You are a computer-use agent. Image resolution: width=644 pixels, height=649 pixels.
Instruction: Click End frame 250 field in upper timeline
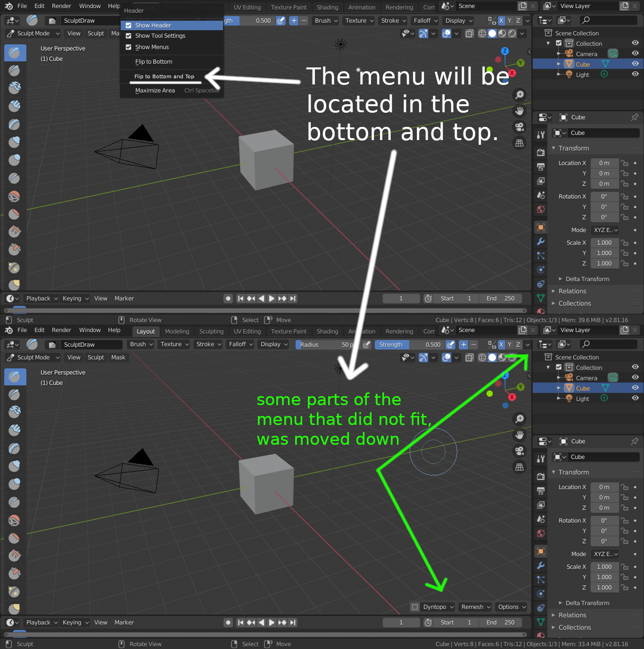[501, 299]
